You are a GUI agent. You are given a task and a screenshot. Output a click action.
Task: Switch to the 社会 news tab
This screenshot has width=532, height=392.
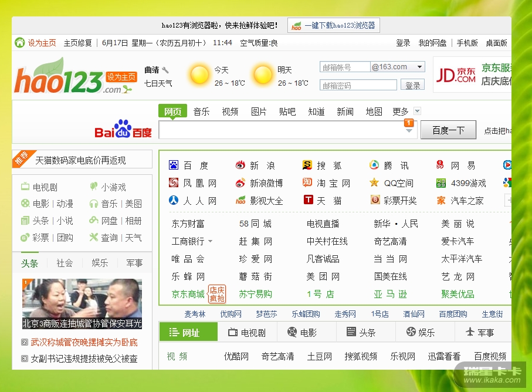[x=65, y=263]
